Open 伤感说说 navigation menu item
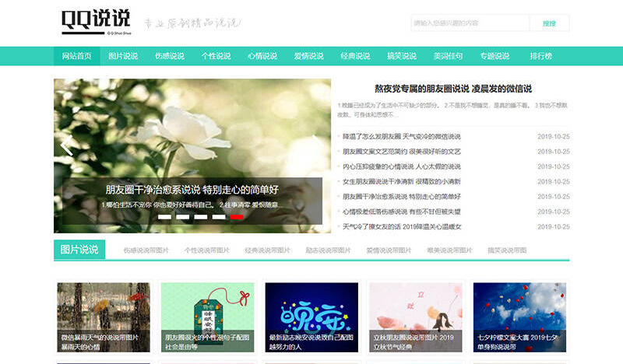The height and width of the screenshot is (364, 623). tap(169, 56)
